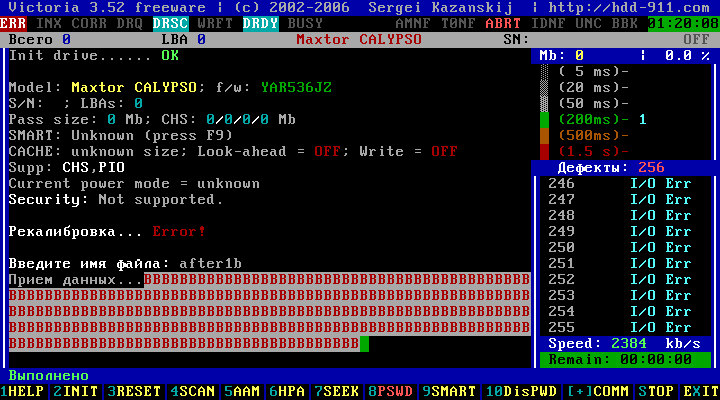Click the green cursor block after the B's
This screenshot has width=720, height=400.
pyautogui.click(x=364, y=344)
